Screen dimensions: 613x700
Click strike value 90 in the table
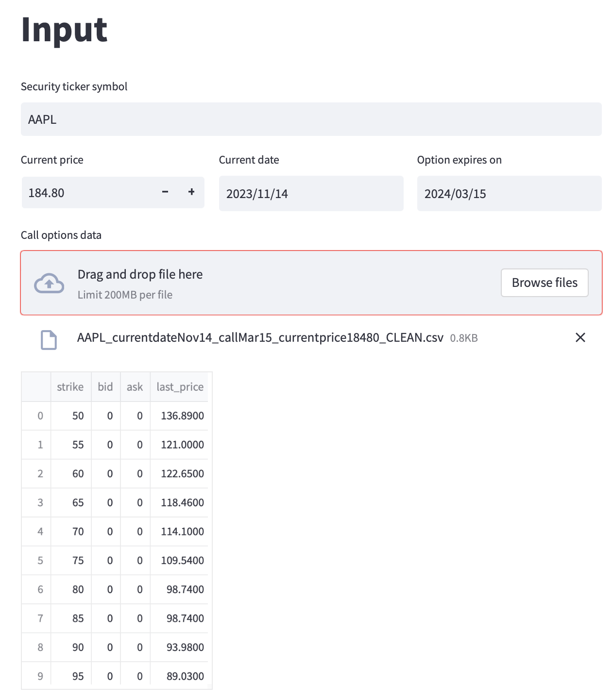[x=71, y=648]
